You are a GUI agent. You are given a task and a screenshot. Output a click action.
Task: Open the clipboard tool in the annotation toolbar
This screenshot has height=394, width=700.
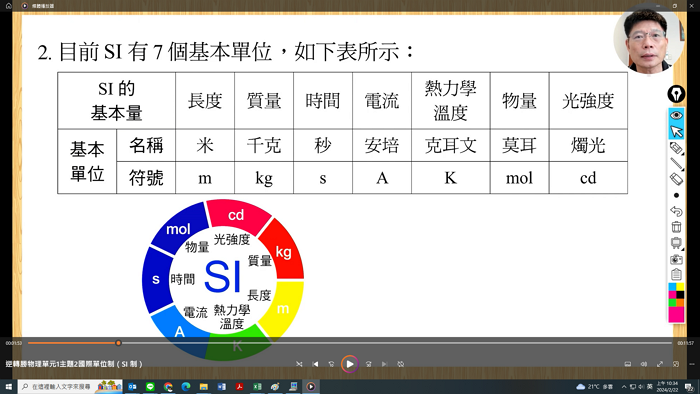point(676,274)
